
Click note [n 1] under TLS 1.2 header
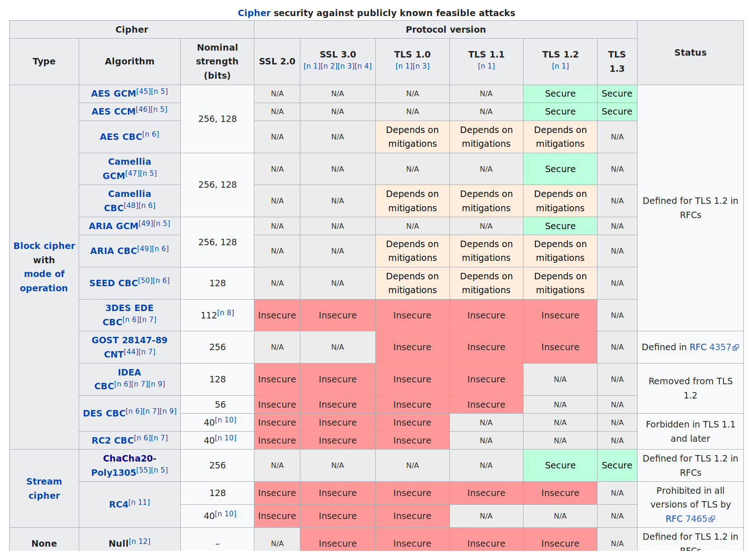tap(560, 66)
